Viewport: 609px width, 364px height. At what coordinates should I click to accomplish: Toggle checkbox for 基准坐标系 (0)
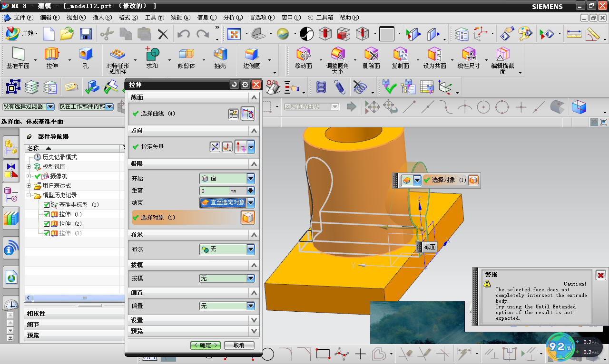(x=46, y=205)
